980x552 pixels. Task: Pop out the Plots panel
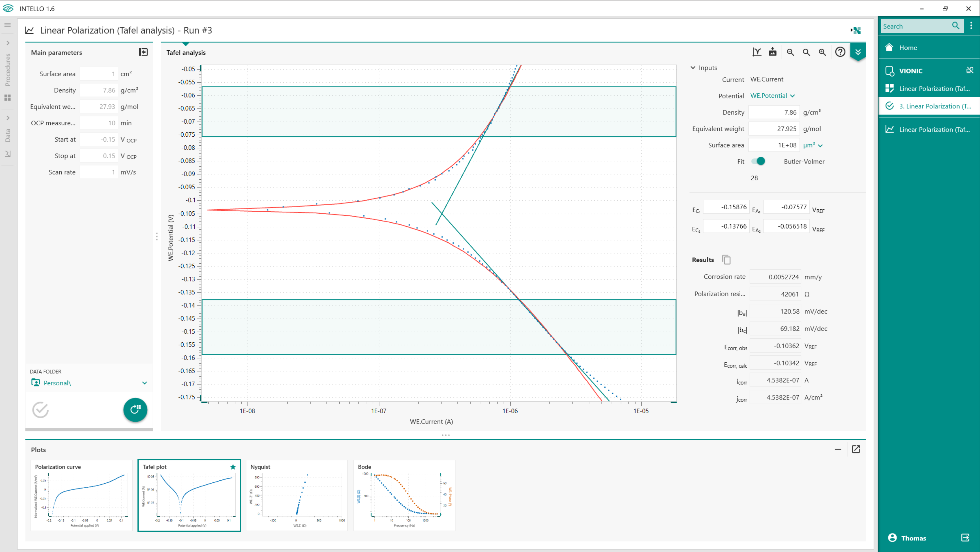coord(856,449)
